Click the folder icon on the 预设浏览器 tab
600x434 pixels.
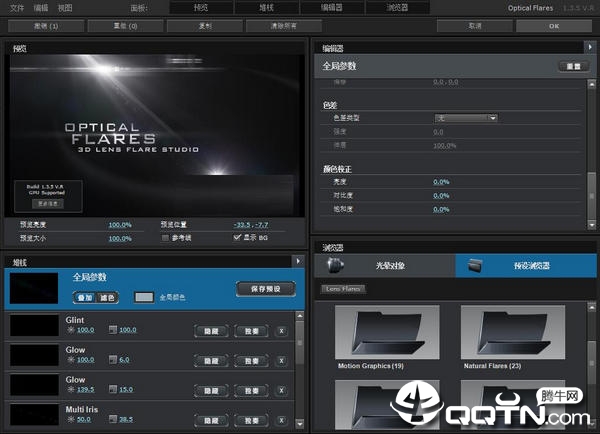pos(476,265)
